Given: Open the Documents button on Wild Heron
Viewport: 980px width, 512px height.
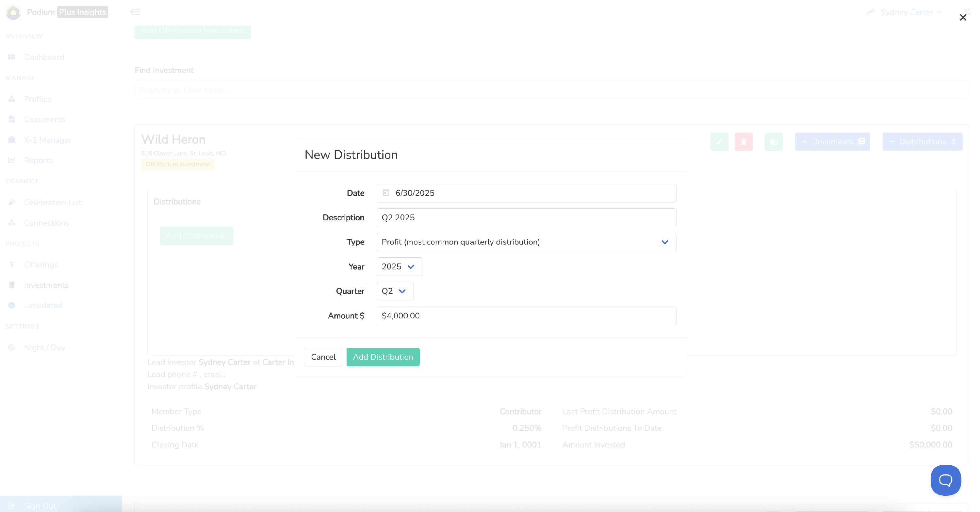Looking at the screenshot, I should pyautogui.click(x=832, y=141).
